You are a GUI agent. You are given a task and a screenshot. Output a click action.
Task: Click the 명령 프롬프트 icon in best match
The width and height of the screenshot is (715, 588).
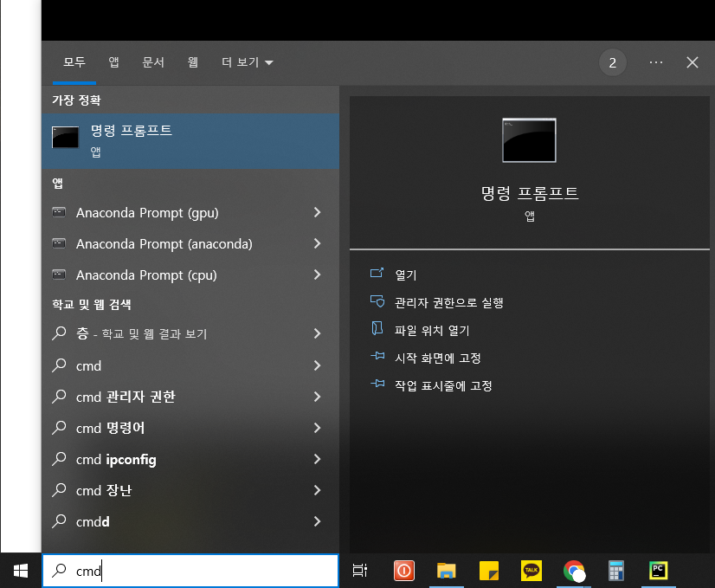click(65, 138)
